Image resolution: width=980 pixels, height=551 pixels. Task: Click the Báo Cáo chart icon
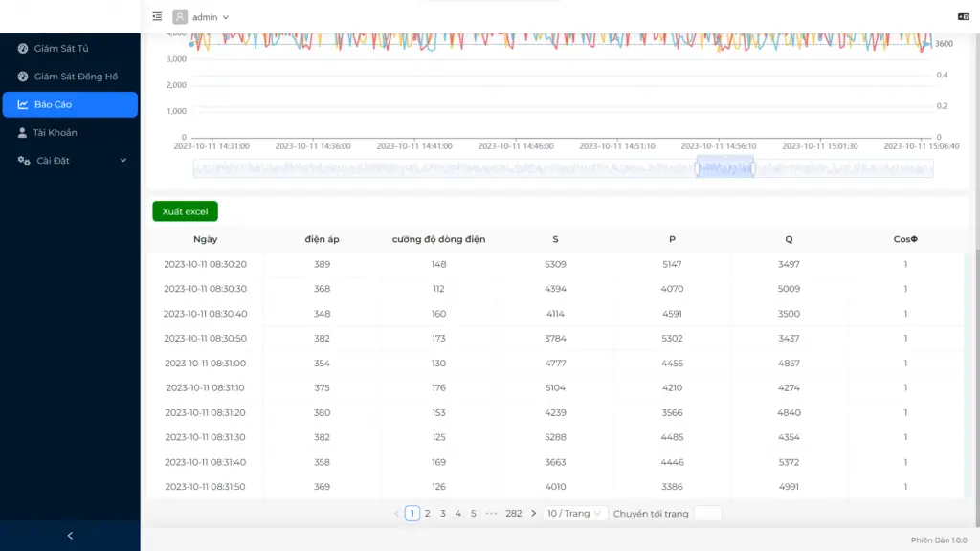23,104
